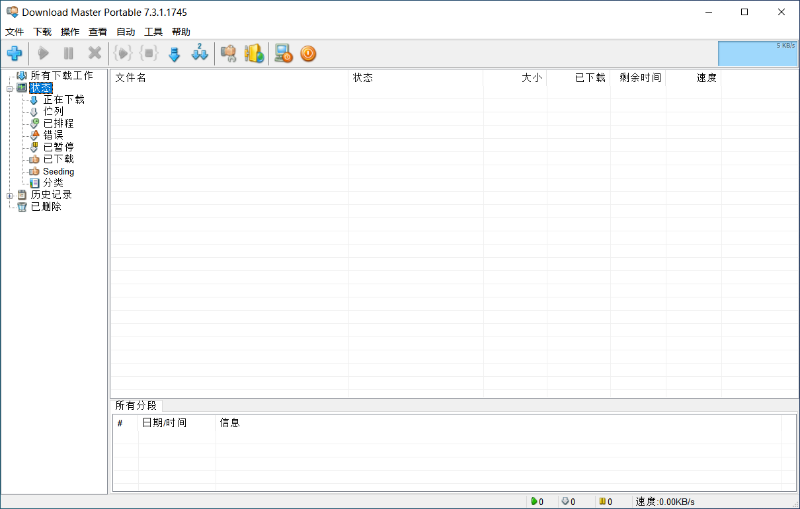Click green active downloads counter in status bar
The width and height of the screenshot is (800, 509).
[537, 502]
